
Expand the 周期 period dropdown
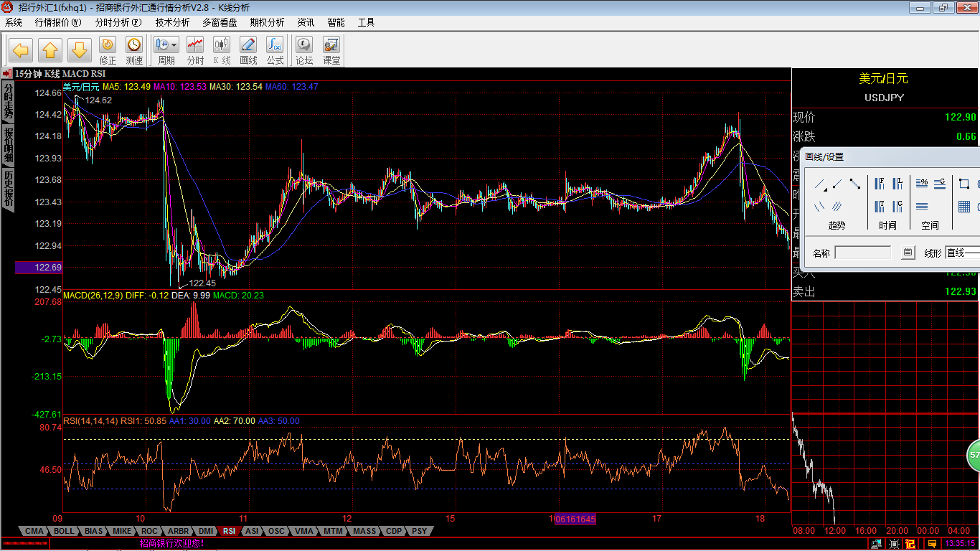(x=173, y=45)
